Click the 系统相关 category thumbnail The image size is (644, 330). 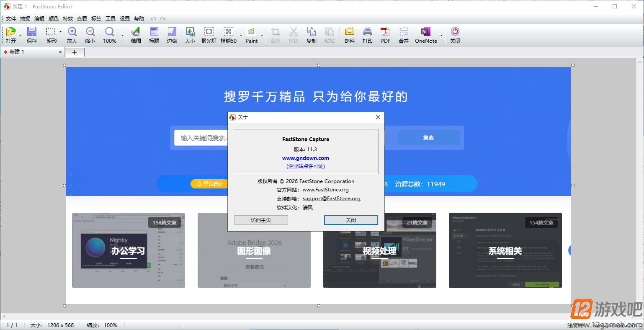505,250
